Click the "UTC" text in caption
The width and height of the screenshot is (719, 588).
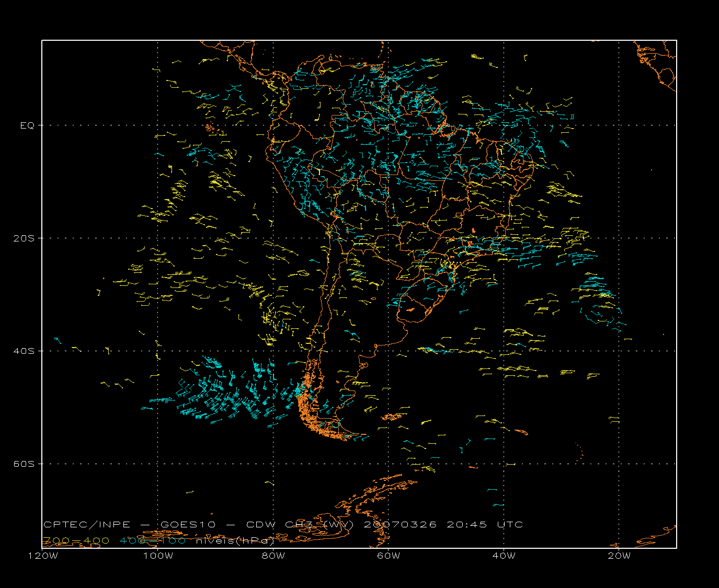(x=510, y=525)
